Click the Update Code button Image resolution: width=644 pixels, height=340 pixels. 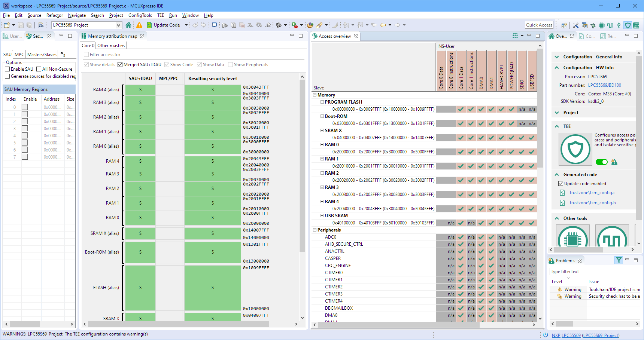coord(163,25)
